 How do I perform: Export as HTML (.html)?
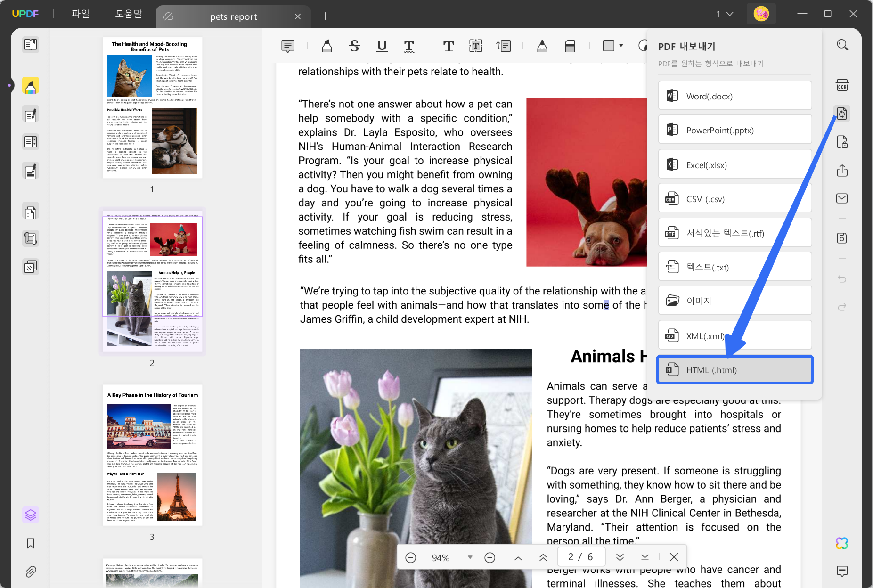click(x=734, y=370)
